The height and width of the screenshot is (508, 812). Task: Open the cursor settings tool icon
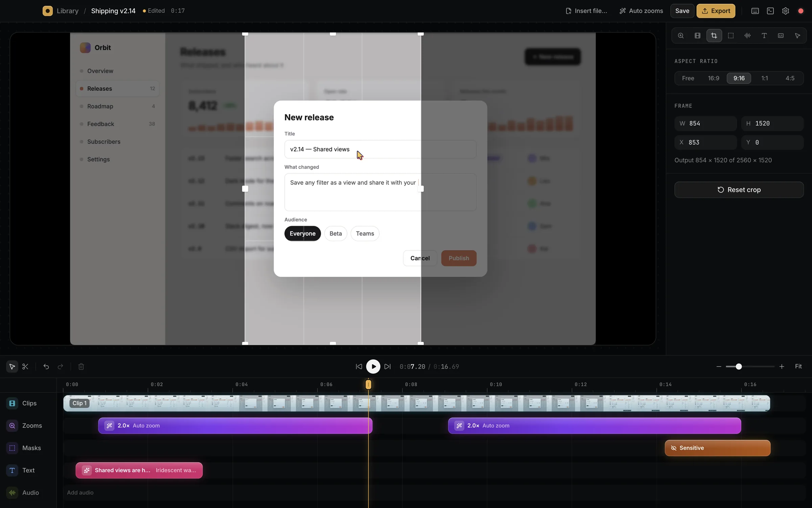(x=797, y=36)
